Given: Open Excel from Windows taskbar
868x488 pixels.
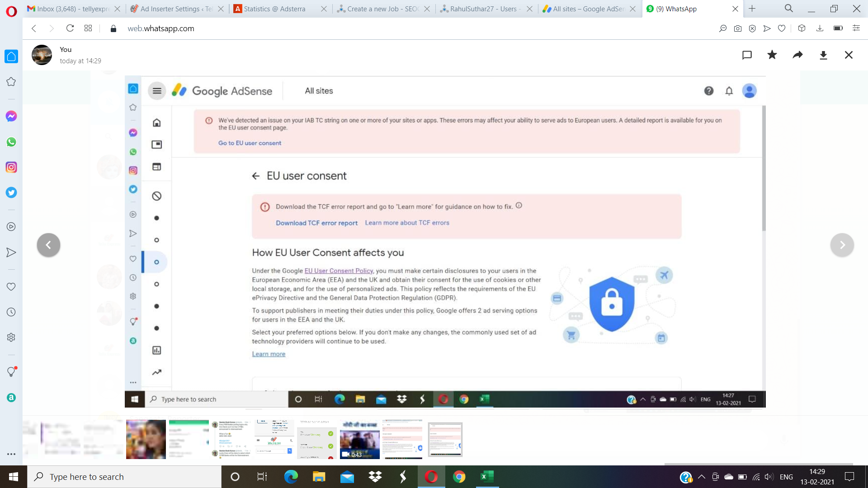Looking at the screenshot, I should pyautogui.click(x=487, y=477).
